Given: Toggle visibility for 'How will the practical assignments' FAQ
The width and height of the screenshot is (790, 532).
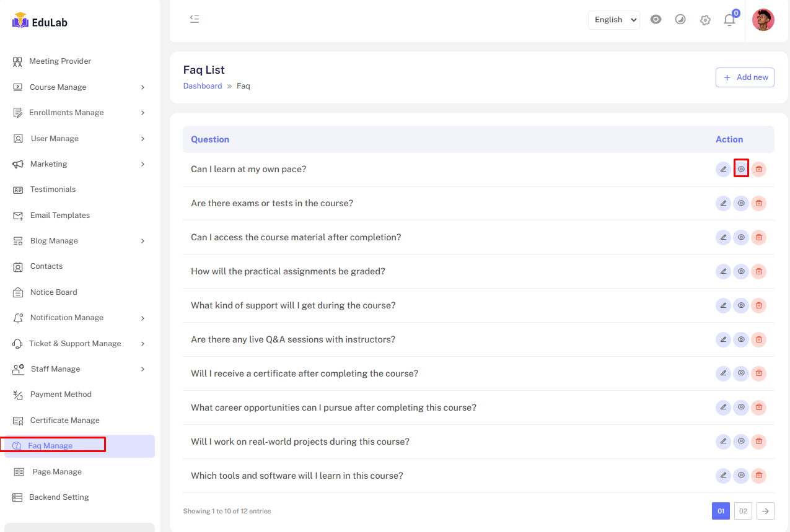Looking at the screenshot, I should [x=741, y=271].
